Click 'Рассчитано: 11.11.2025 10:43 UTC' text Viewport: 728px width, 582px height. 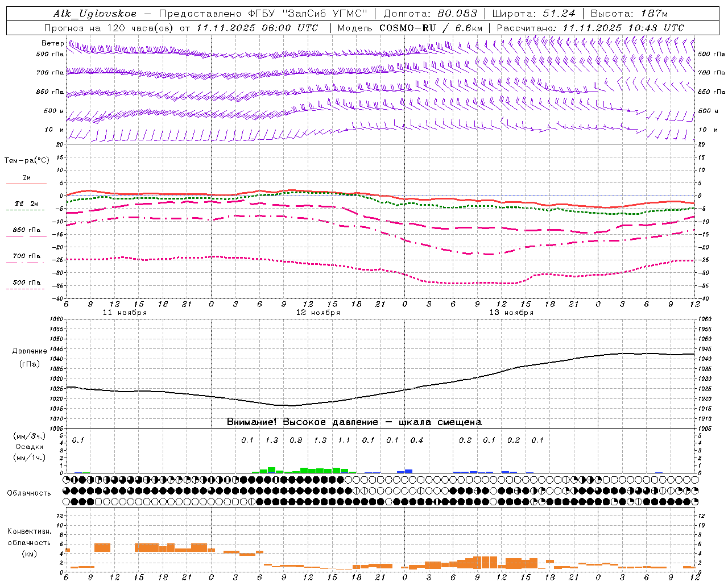coord(590,28)
